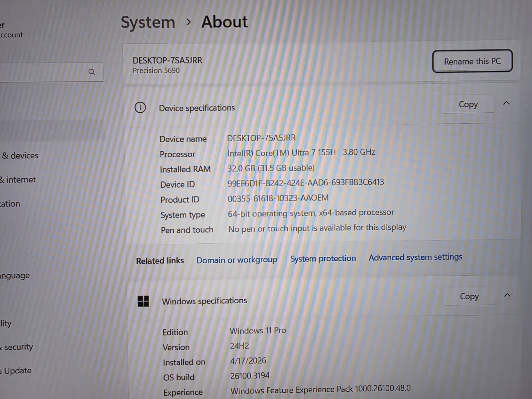Copy the Windows specifications
Screen dimensions: 532x399
point(469,296)
